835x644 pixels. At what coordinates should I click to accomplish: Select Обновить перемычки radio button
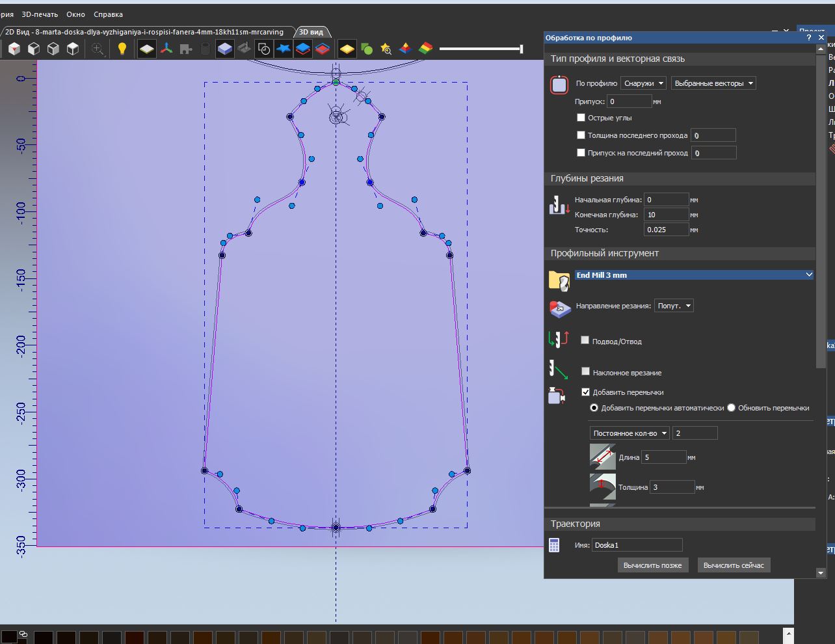(732, 408)
